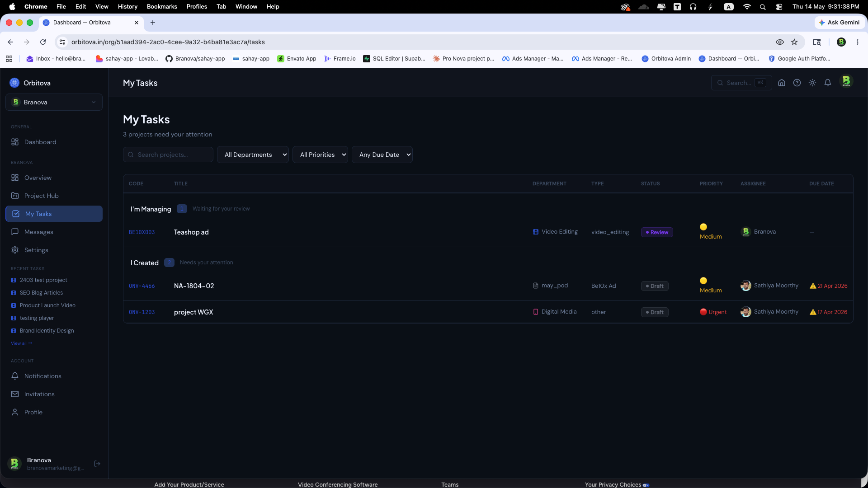Viewport: 868px width, 488px height.
Task: Close the Dashboard — Orbitova tab
Action: 137,23
